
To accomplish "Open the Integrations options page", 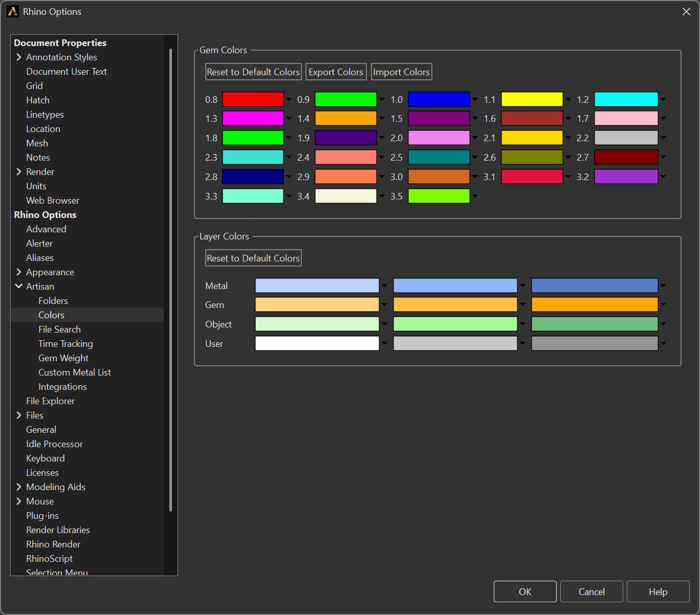I will pyautogui.click(x=62, y=386).
